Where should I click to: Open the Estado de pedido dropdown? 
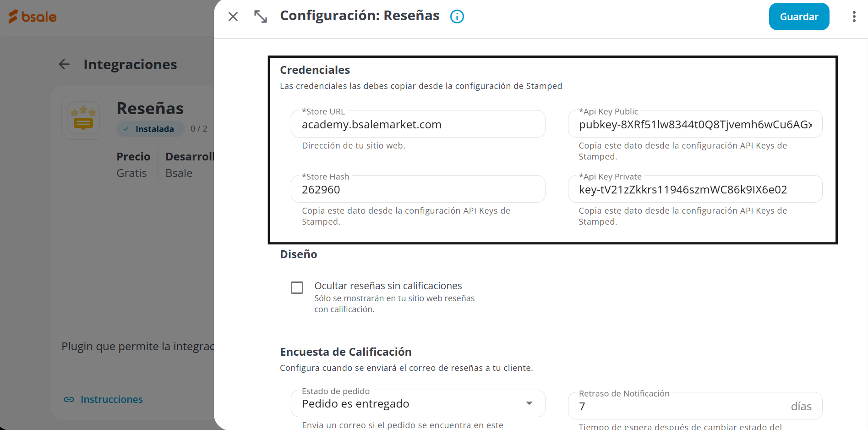pyautogui.click(x=418, y=403)
